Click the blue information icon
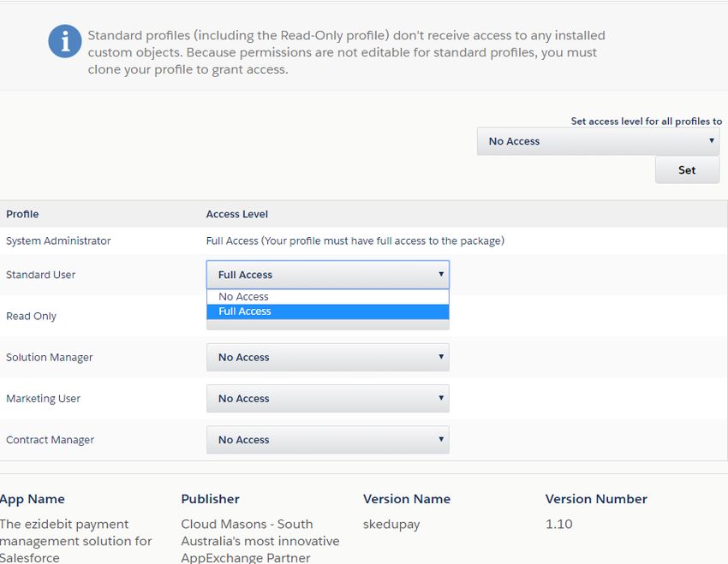The image size is (728, 564). [x=65, y=41]
